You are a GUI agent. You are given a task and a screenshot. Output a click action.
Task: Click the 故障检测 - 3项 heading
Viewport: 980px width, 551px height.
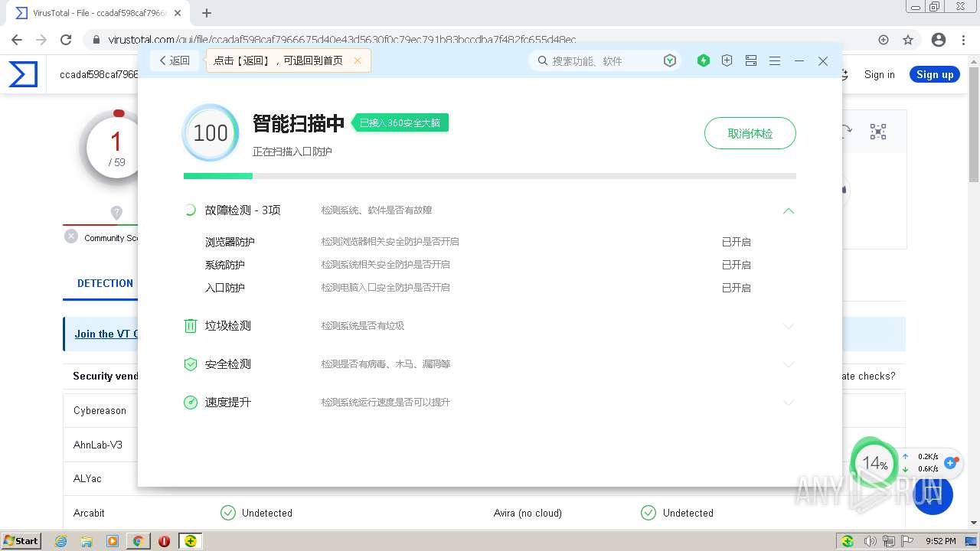coord(243,210)
